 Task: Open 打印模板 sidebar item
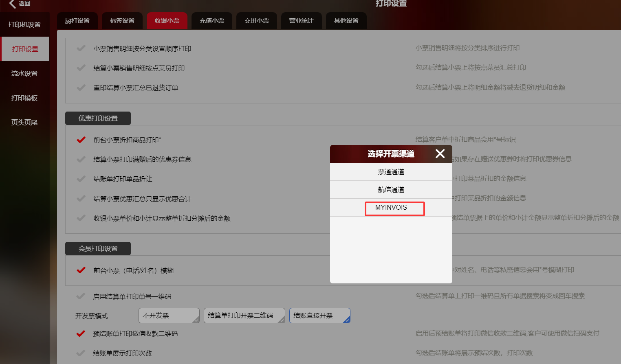tap(24, 98)
